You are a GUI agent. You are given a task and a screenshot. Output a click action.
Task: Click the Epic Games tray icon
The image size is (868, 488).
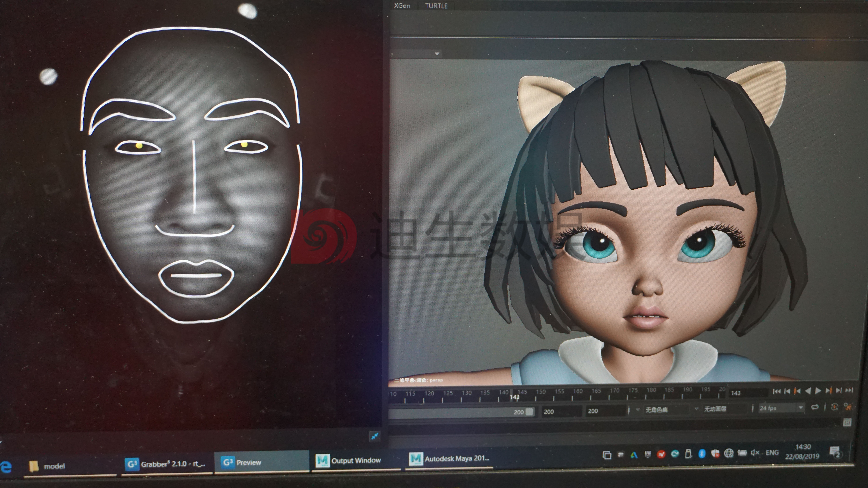[x=648, y=454]
